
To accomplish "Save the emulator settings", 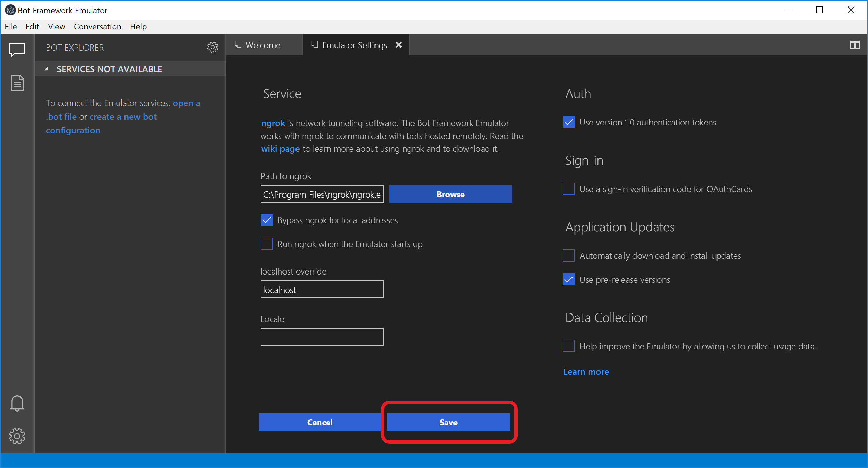I will click(x=448, y=422).
